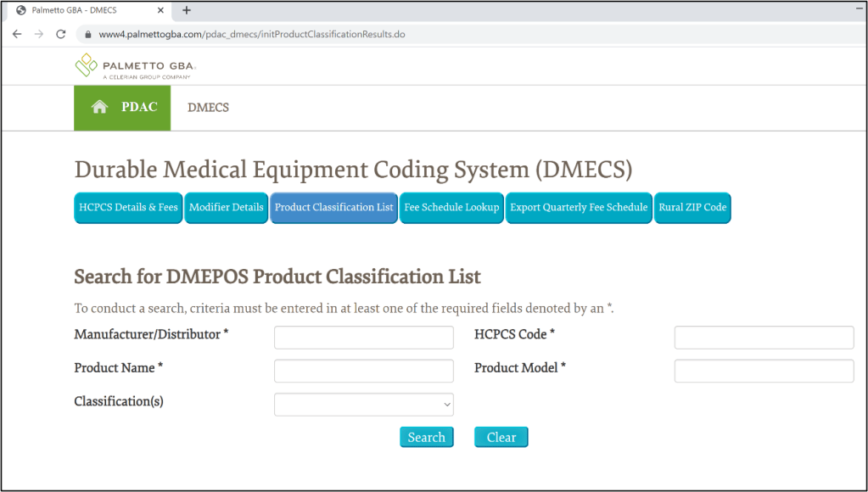The width and height of the screenshot is (868, 492).
Task: Open a new browser tab
Action: (187, 10)
